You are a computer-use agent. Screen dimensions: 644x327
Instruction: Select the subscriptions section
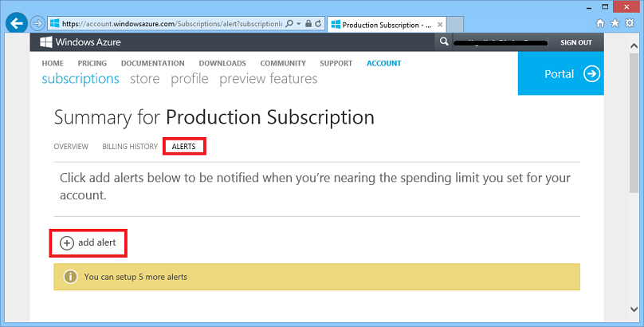(x=80, y=78)
